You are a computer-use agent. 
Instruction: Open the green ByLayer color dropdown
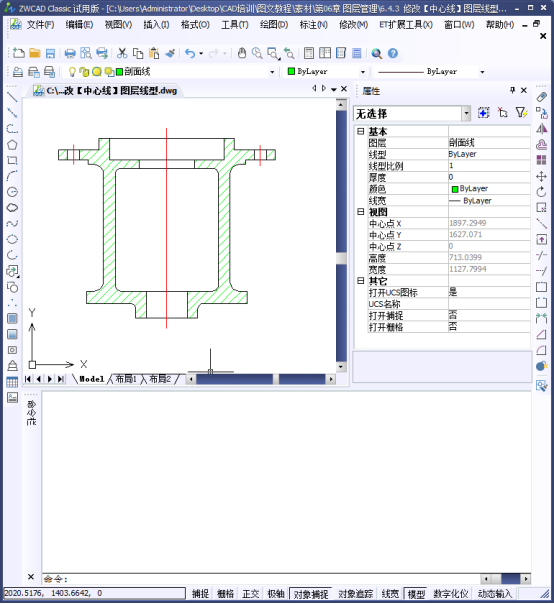pyautogui.click(x=326, y=72)
